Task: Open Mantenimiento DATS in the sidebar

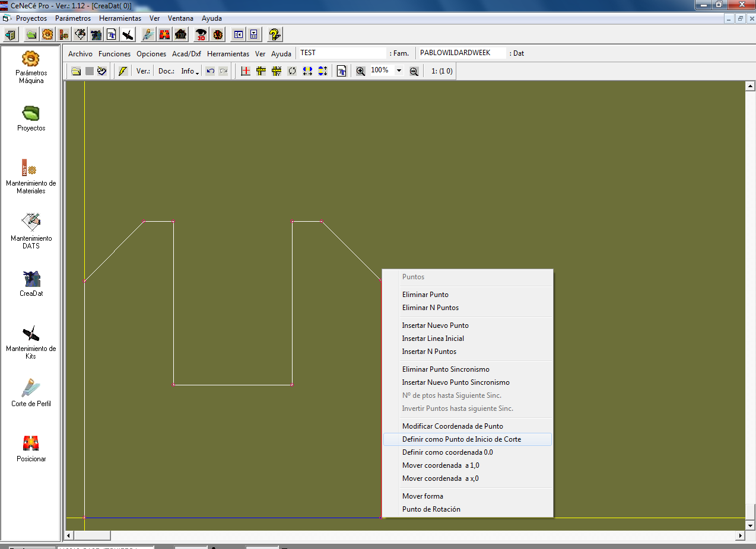Action: pos(31,231)
